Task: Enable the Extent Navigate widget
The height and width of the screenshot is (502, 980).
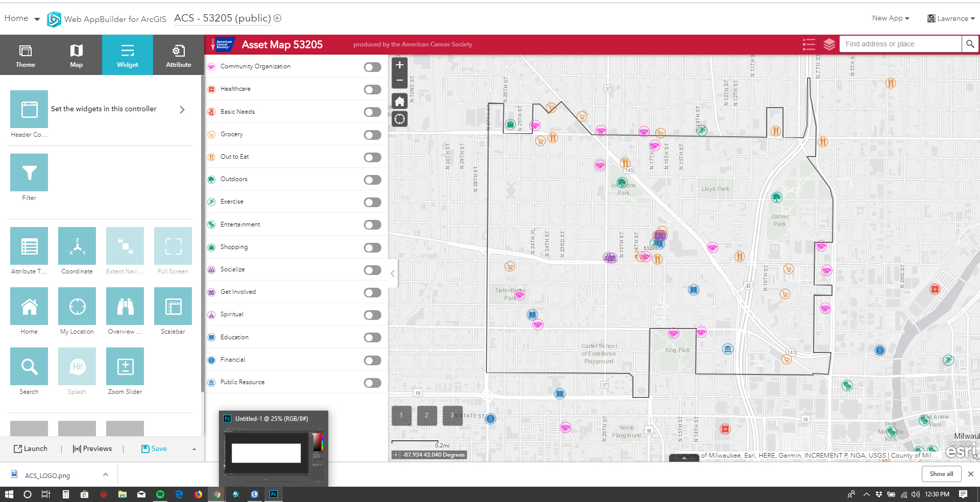Action: (125, 246)
